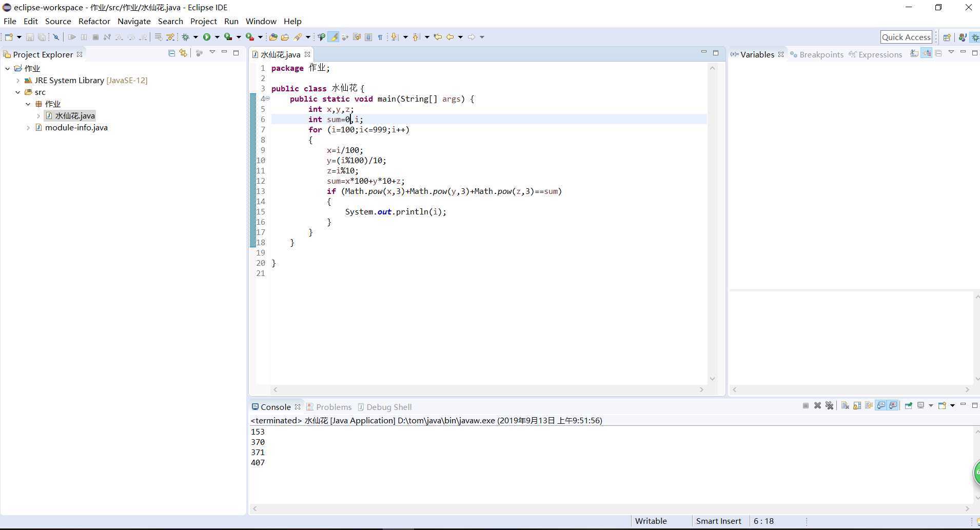The height and width of the screenshot is (530, 980).
Task: Click the Last Edit Location icon
Action: point(438,37)
